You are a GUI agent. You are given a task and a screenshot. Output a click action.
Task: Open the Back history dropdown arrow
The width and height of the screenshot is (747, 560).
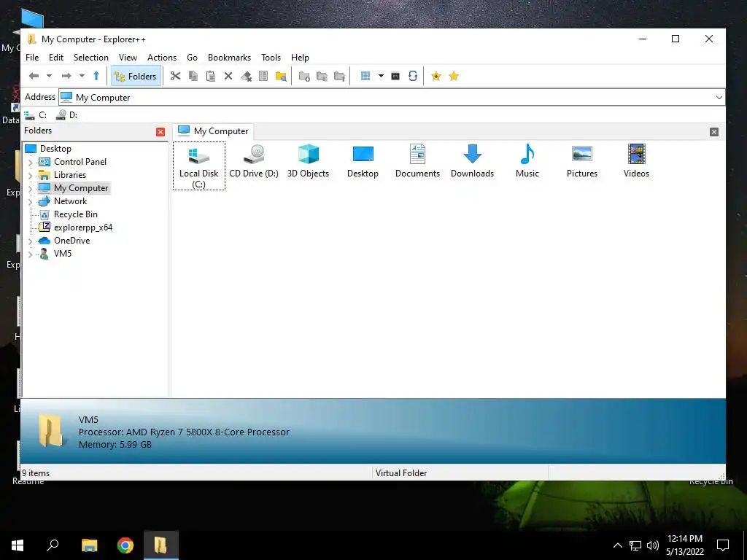click(x=49, y=76)
